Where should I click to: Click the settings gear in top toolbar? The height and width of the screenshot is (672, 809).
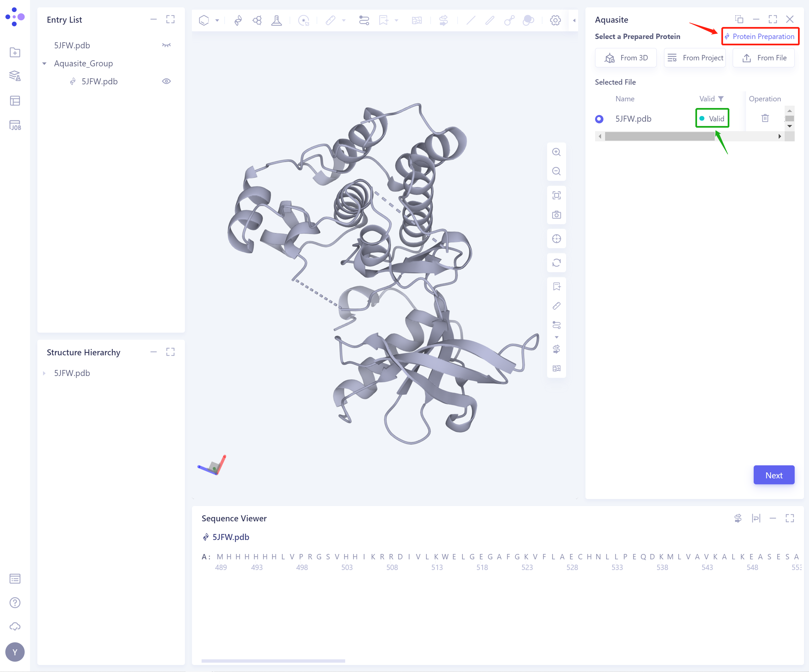tap(555, 20)
